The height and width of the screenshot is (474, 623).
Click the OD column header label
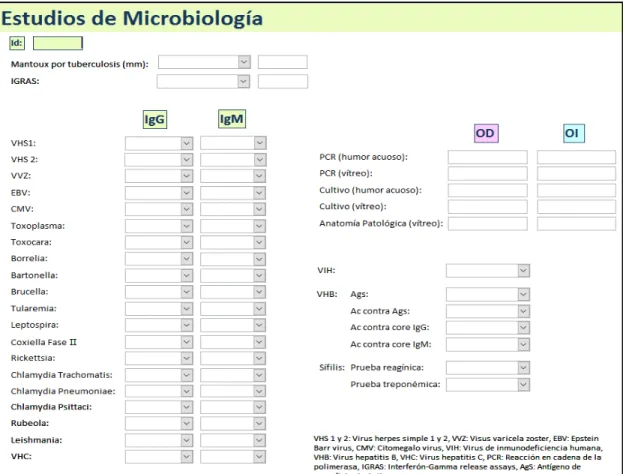tap(486, 133)
